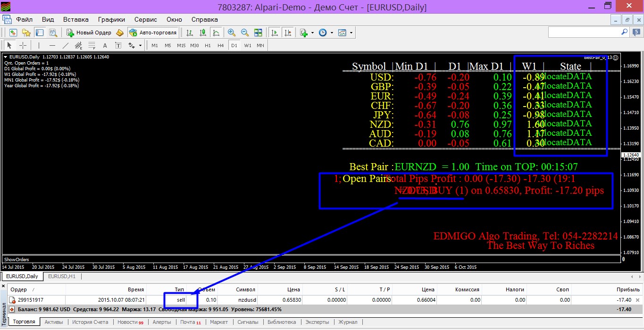Collapse EURUSD,Daily chart title arrow
The width and height of the screenshot is (644, 330).
click(x=5, y=57)
